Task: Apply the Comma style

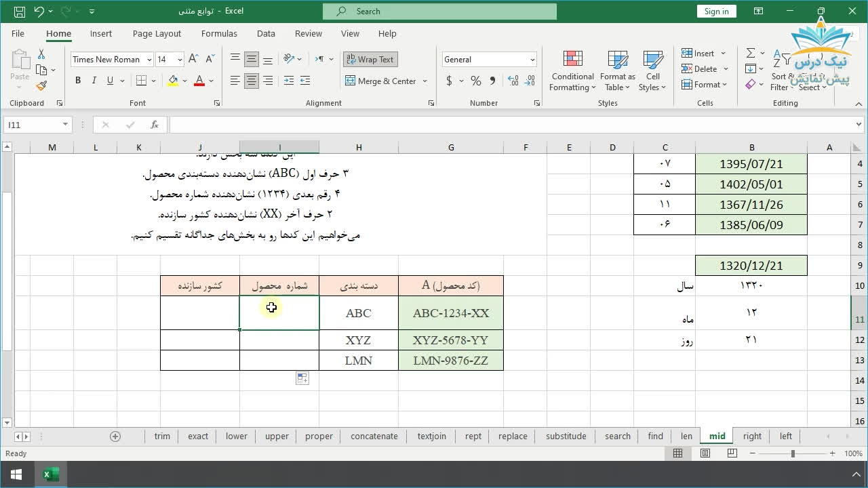Action: pos(492,81)
